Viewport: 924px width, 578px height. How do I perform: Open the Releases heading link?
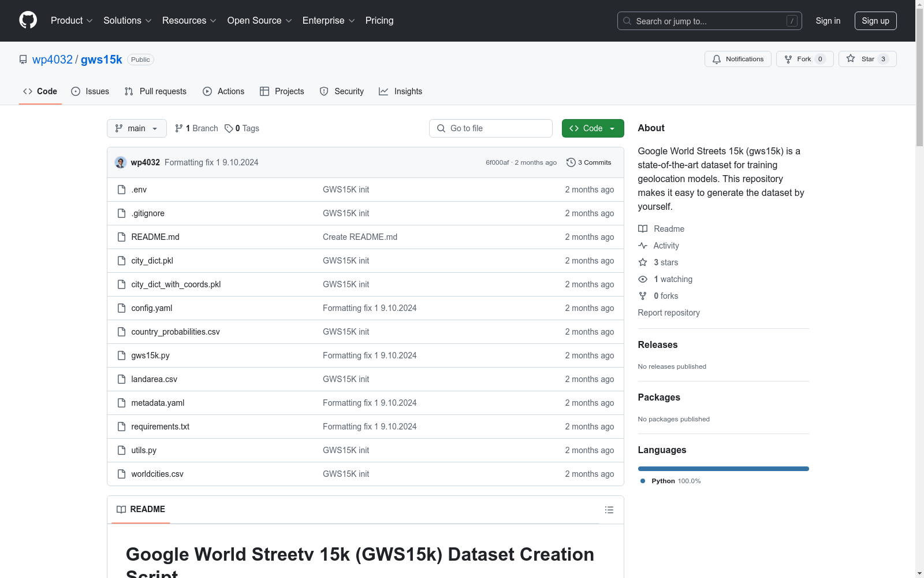click(x=658, y=344)
